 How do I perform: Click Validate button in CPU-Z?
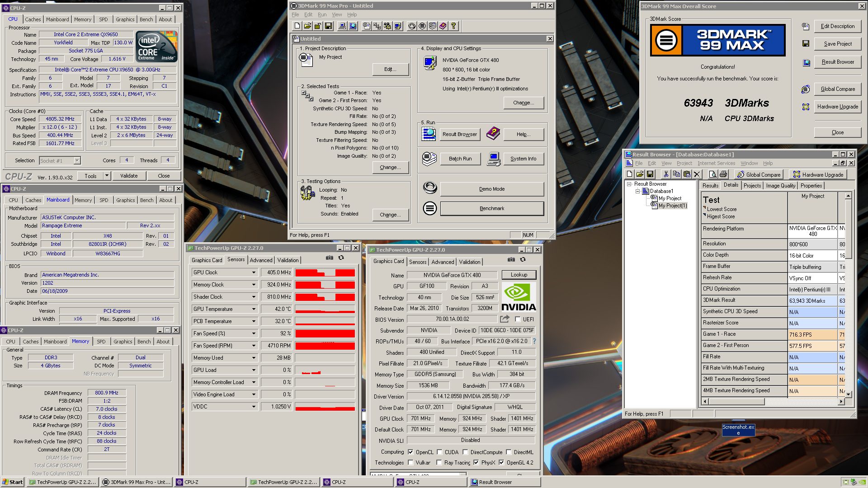coord(129,176)
